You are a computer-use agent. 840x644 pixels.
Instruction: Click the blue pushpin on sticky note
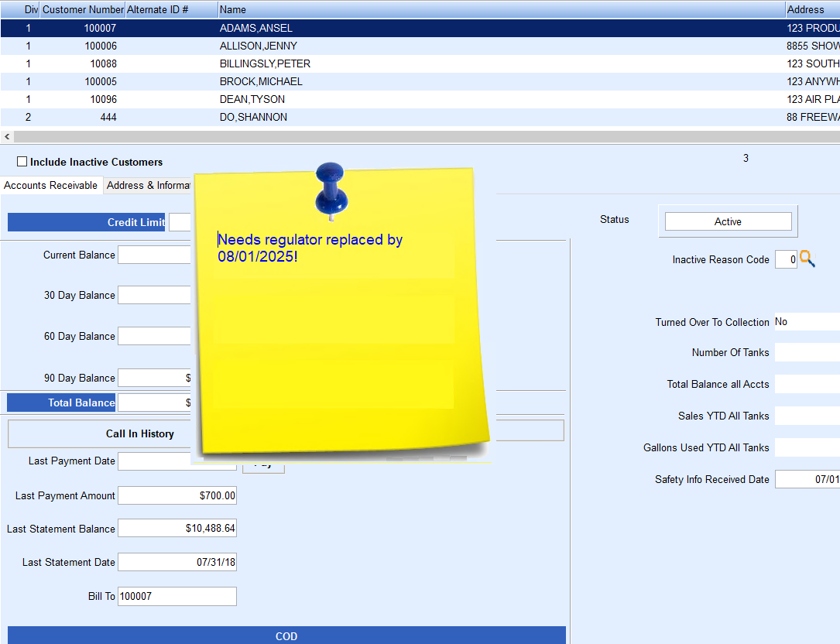(331, 190)
